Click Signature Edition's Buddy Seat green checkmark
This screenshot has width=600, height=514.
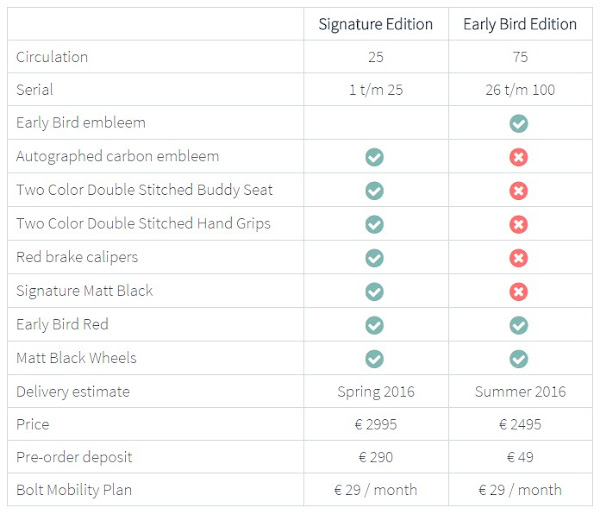(375, 191)
